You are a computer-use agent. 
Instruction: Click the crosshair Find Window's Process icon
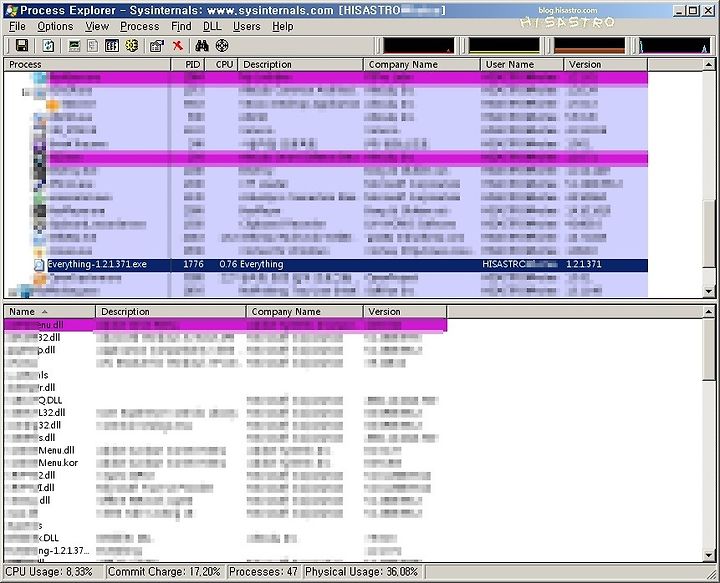222,45
